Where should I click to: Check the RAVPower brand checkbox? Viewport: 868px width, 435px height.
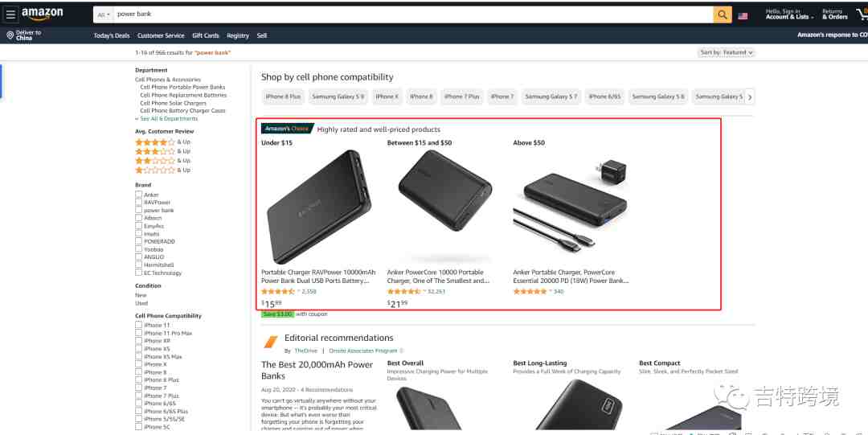(x=138, y=203)
